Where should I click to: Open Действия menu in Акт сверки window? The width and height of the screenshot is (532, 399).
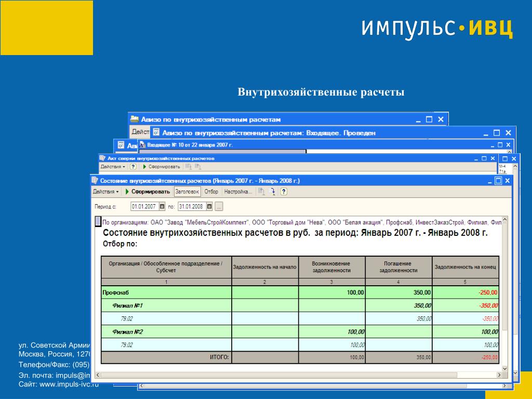click(x=113, y=167)
